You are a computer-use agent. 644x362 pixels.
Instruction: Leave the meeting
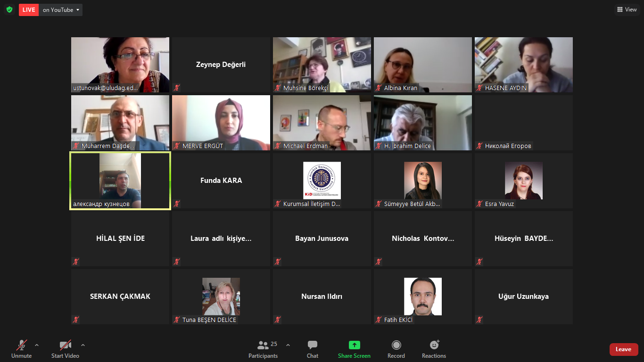pyautogui.click(x=623, y=349)
